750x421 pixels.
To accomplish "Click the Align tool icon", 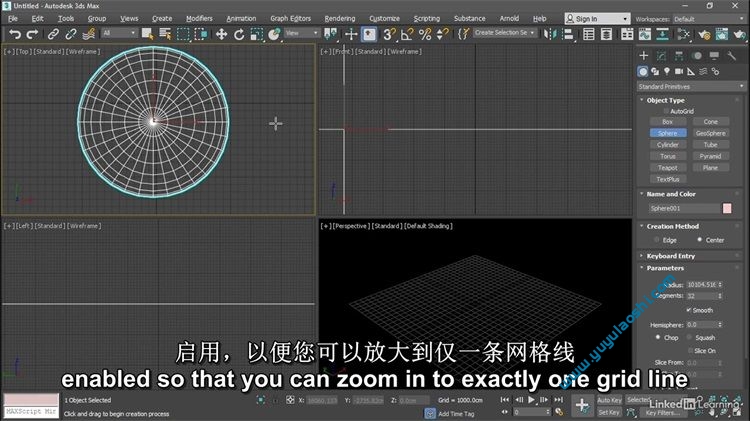I will pyautogui.click(x=568, y=34).
